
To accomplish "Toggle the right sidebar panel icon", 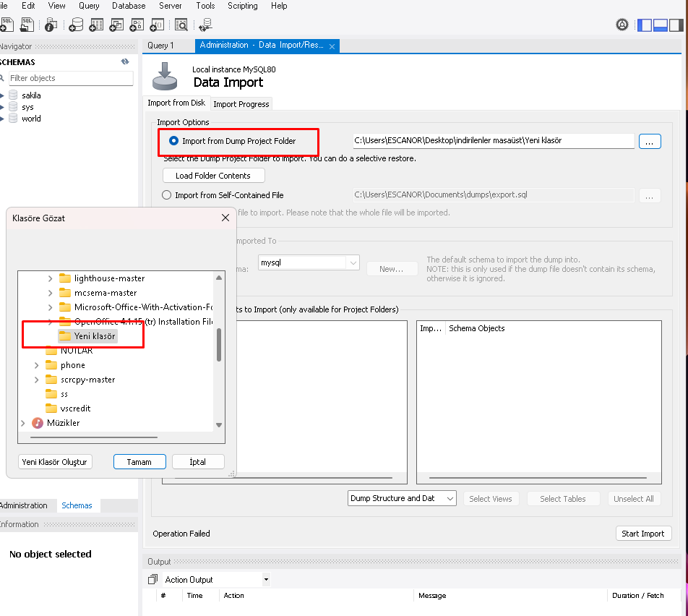I will [676, 25].
